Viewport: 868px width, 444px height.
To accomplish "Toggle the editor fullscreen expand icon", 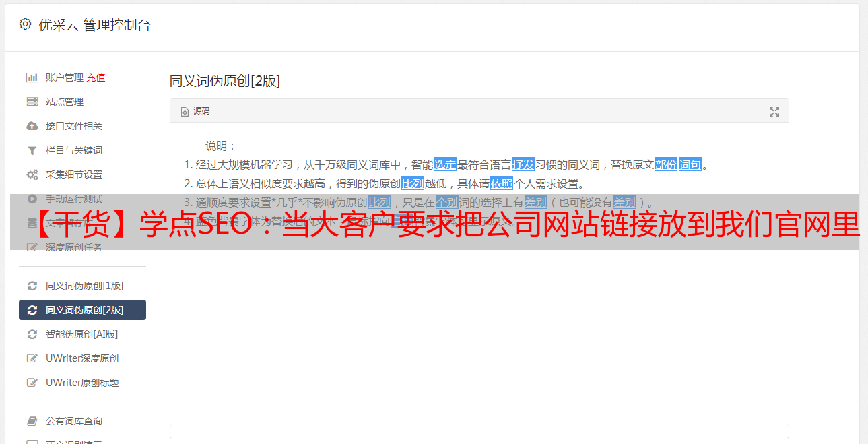I will click(x=774, y=112).
